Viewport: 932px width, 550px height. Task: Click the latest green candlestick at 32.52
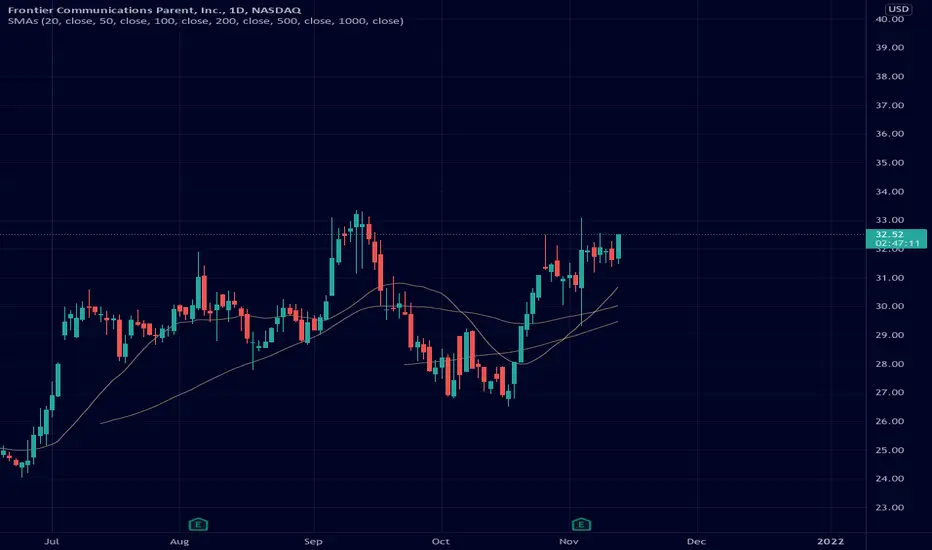(619, 247)
